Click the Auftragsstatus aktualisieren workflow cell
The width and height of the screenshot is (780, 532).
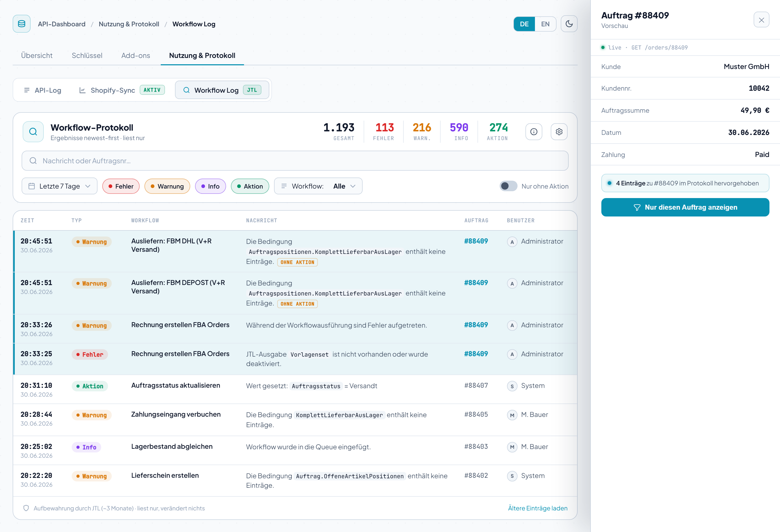tap(175, 385)
